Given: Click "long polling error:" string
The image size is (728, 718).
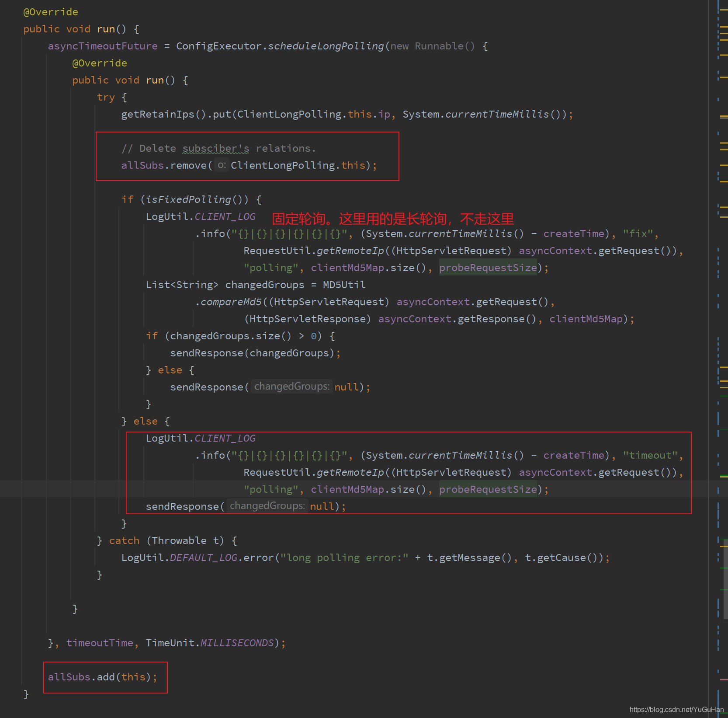Looking at the screenshot, I should [344, 558].
